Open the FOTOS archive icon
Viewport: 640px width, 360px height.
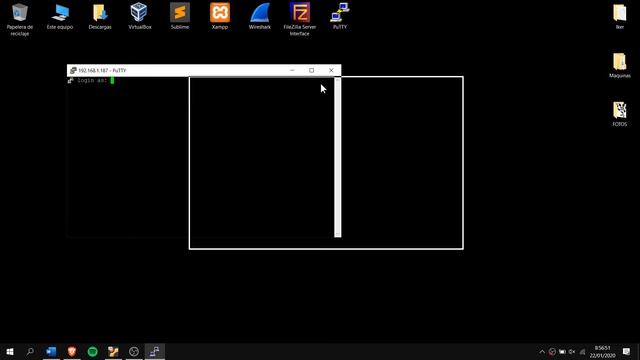point(620,114)
